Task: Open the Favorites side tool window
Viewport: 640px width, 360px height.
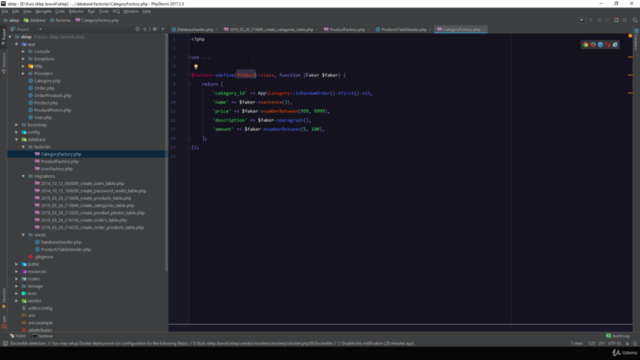Action: (x=4, y=298)
